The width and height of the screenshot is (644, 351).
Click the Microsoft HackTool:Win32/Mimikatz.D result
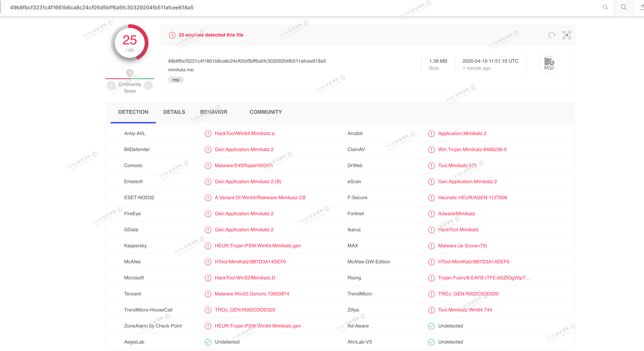[x=245, y=278]
